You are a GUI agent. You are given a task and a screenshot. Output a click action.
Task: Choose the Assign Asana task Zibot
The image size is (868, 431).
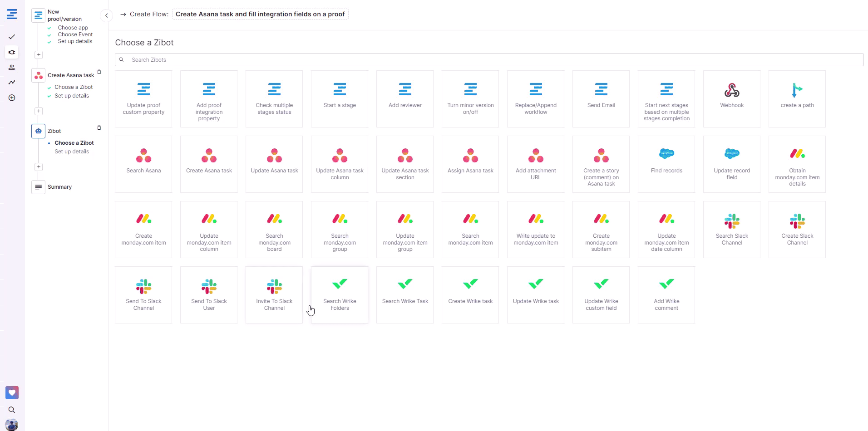[470, 164]
